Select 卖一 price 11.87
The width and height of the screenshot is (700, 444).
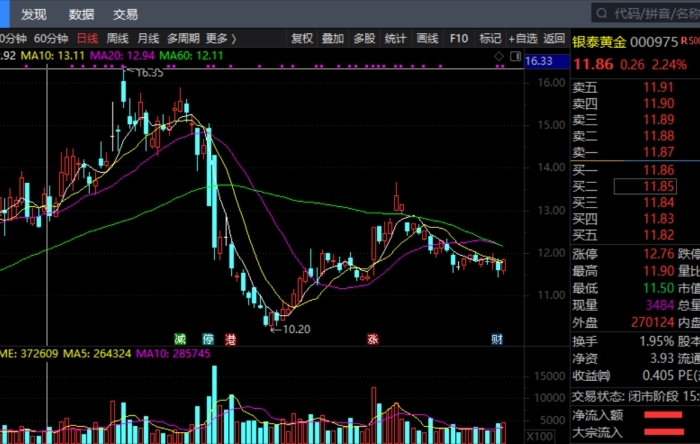[x=658, y=152]
